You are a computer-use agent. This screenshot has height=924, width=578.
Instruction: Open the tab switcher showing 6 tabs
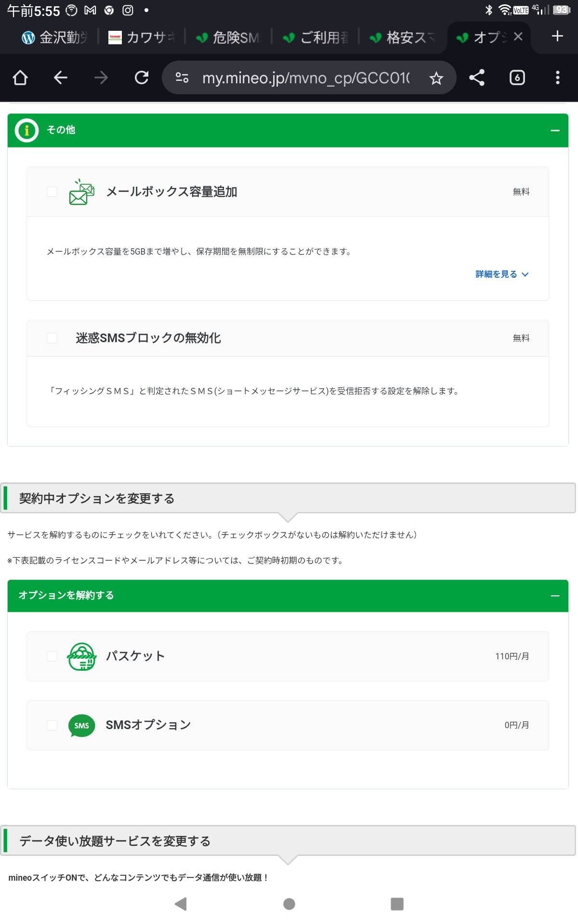(517, 77)
